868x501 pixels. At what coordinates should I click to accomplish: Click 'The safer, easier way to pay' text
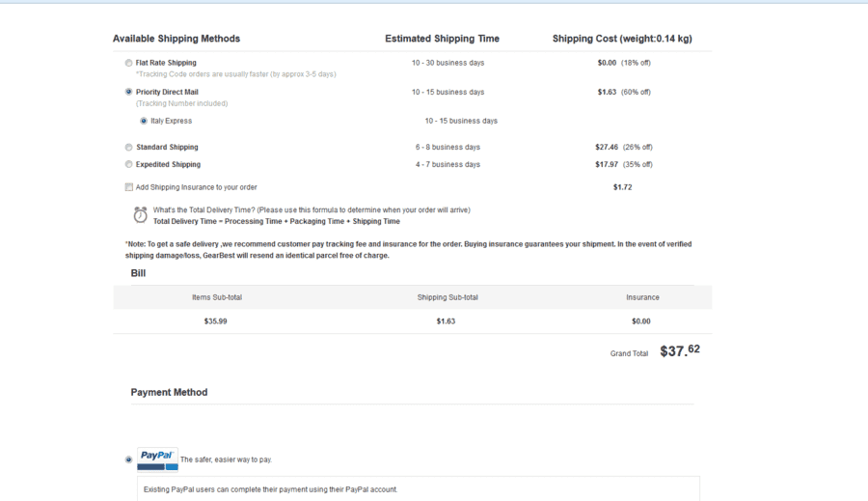click(x=226, y=459)
